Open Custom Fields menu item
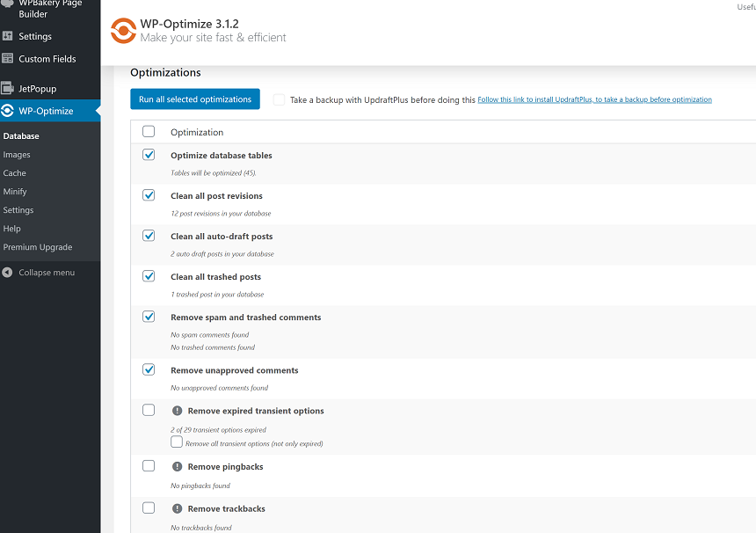The image size is (756, 533). click(x=47, y=59)
